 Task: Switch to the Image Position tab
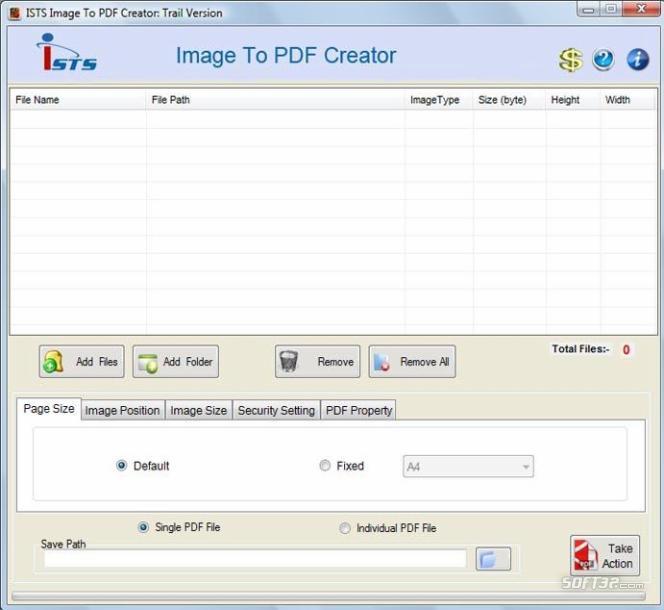[122, 410]
